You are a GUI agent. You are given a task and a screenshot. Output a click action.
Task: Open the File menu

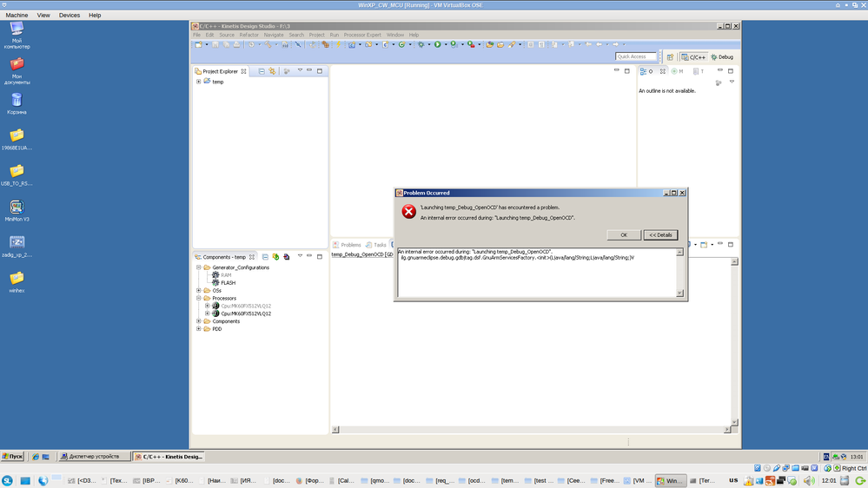[196, 35]
